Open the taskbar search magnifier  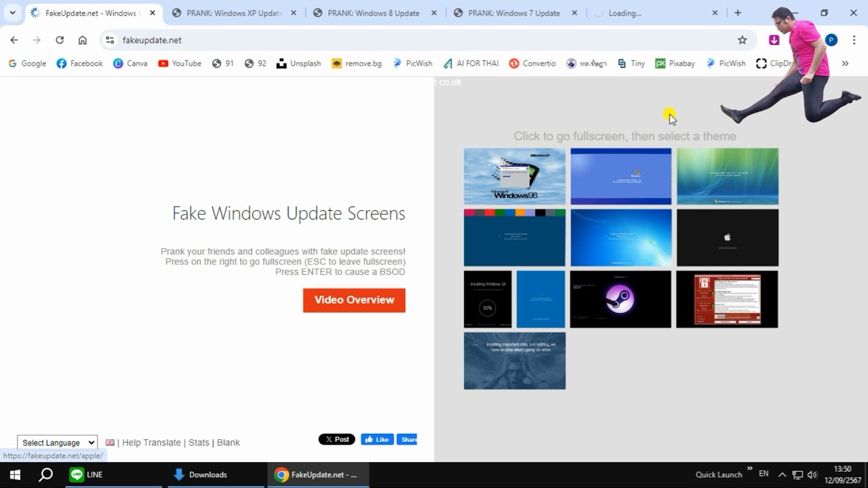[x=45, y=474]
